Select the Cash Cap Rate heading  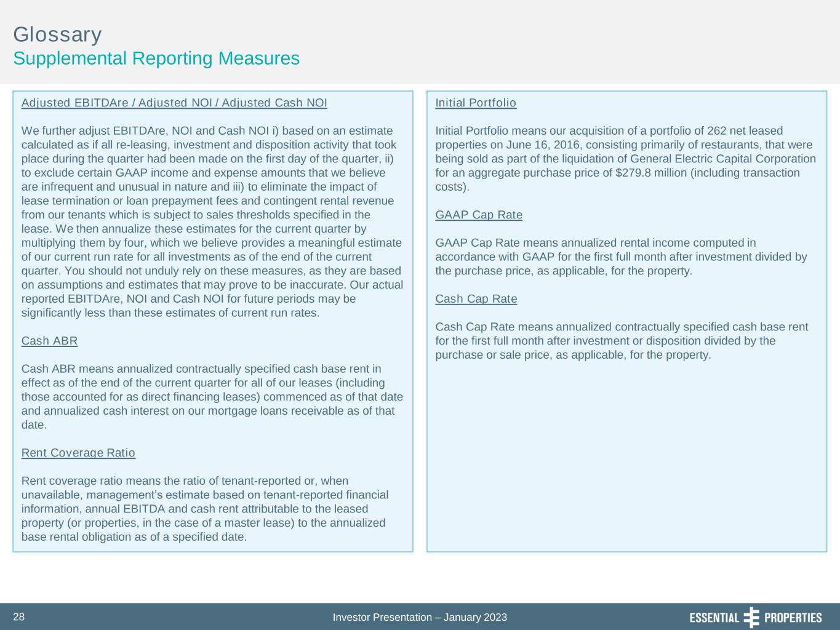[476, 299]
